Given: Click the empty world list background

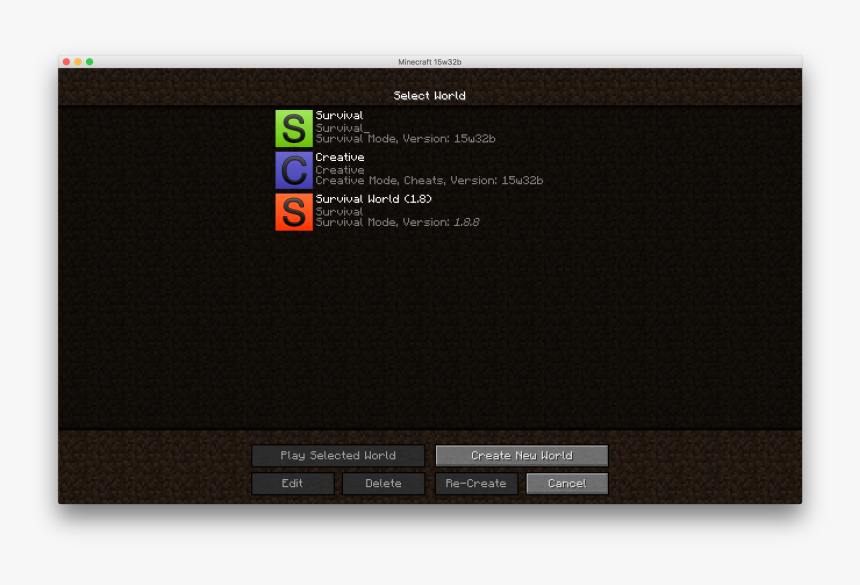Looking at the screenshot, I should [430, 330].
